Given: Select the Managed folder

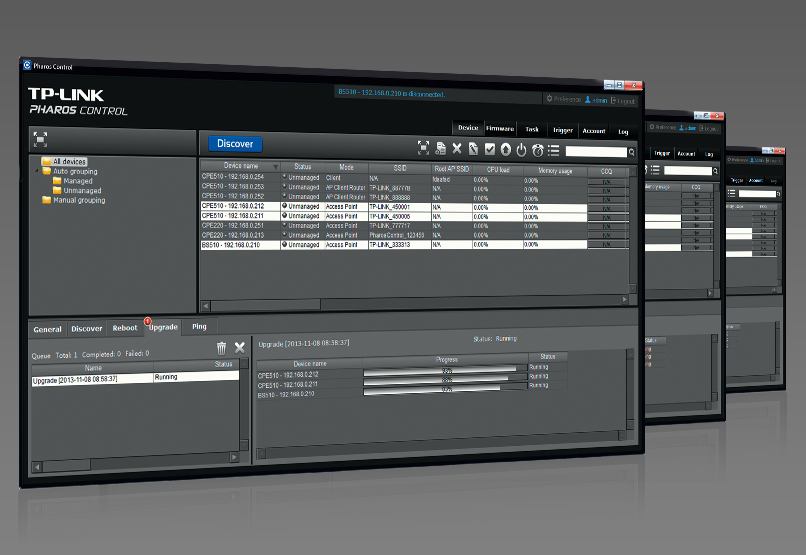Looking at the screenshot, I should coord(72,181).
